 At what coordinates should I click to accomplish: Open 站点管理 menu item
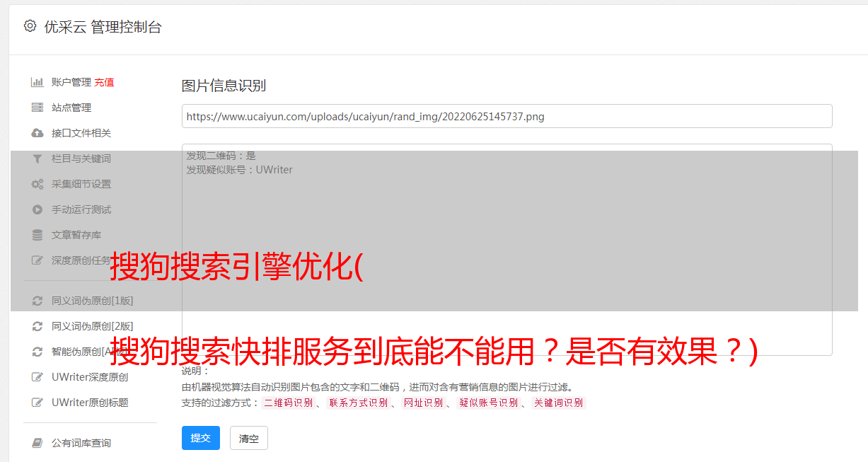[71, 108]
